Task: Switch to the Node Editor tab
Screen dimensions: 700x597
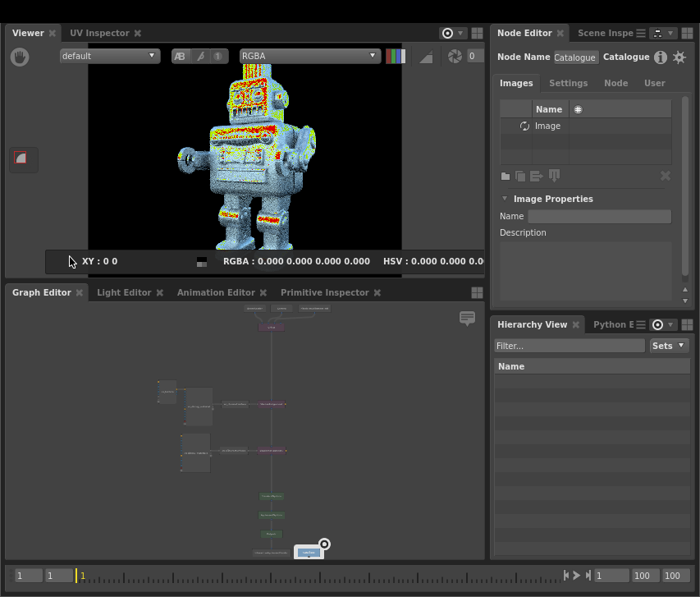Action: tap(524, 33)
